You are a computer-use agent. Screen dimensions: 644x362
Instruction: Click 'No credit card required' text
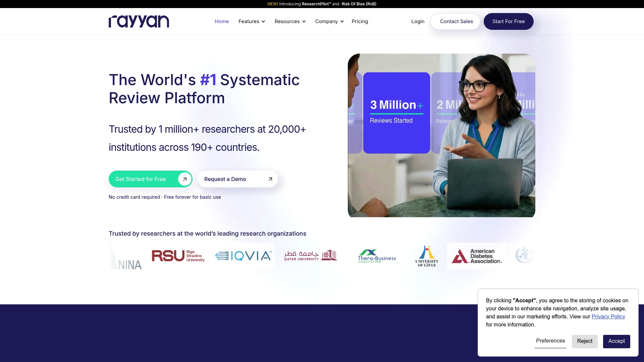point(134,197)
